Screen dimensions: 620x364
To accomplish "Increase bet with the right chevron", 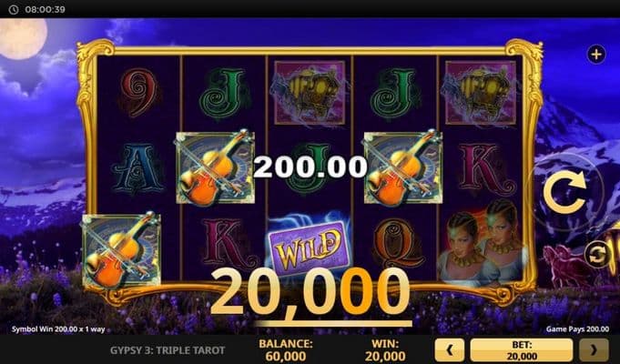I will click(x=594, y=349).
